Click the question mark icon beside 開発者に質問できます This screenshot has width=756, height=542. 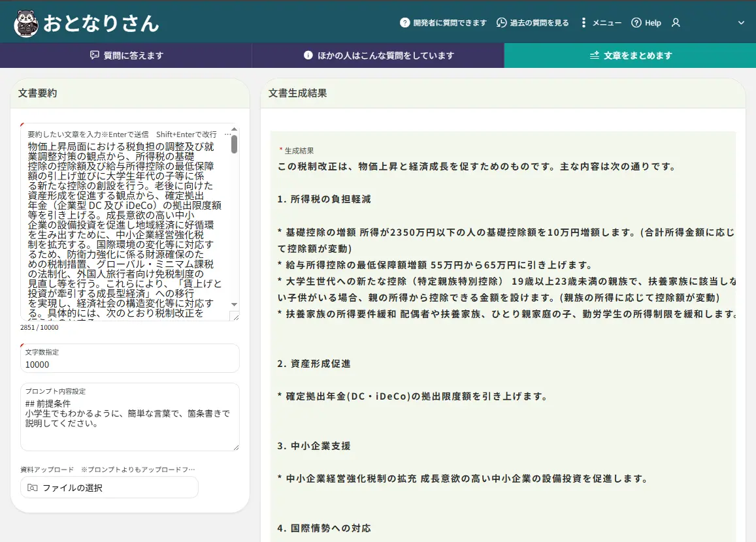404,23
